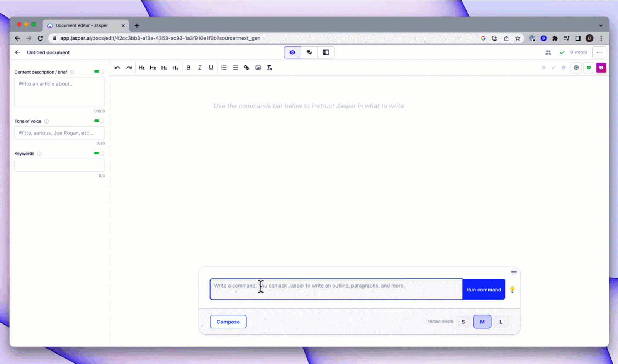Click browser back arrow
Viewport: 618px width, 364px height.
point(17,38)
